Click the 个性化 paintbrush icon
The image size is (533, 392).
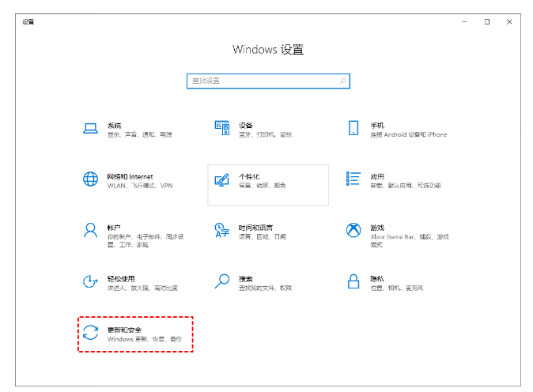[222, 179]
